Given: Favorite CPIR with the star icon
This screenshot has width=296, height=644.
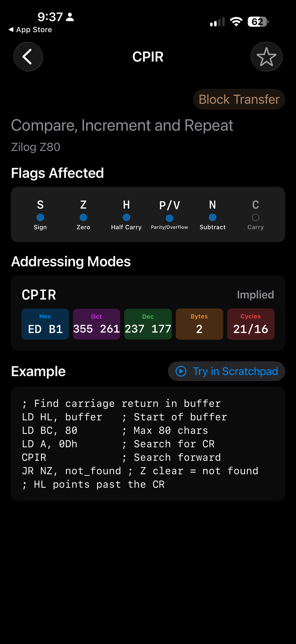Looking at the screenshot, I should [266, 57].
